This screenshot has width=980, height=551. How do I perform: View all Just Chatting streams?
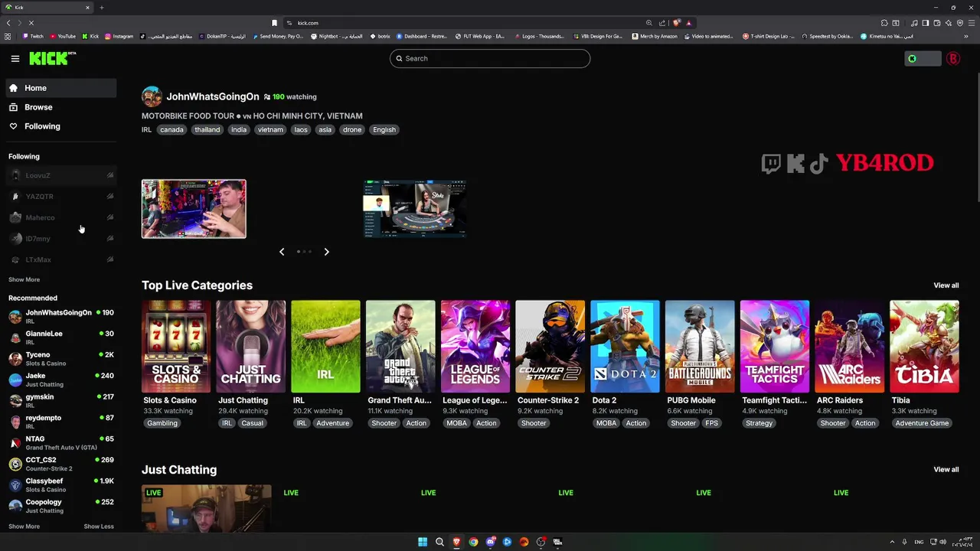[x=946, y=470]
